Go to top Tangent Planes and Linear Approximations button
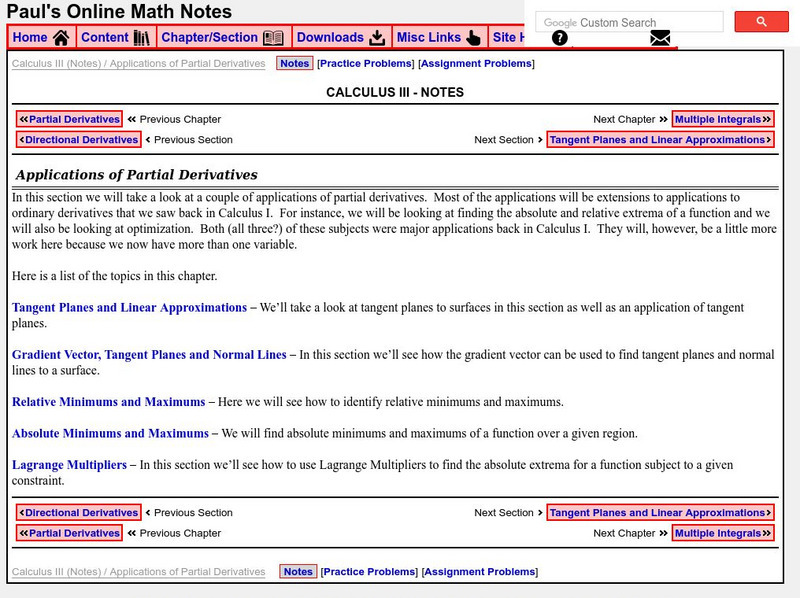 (x=660, y=140)
